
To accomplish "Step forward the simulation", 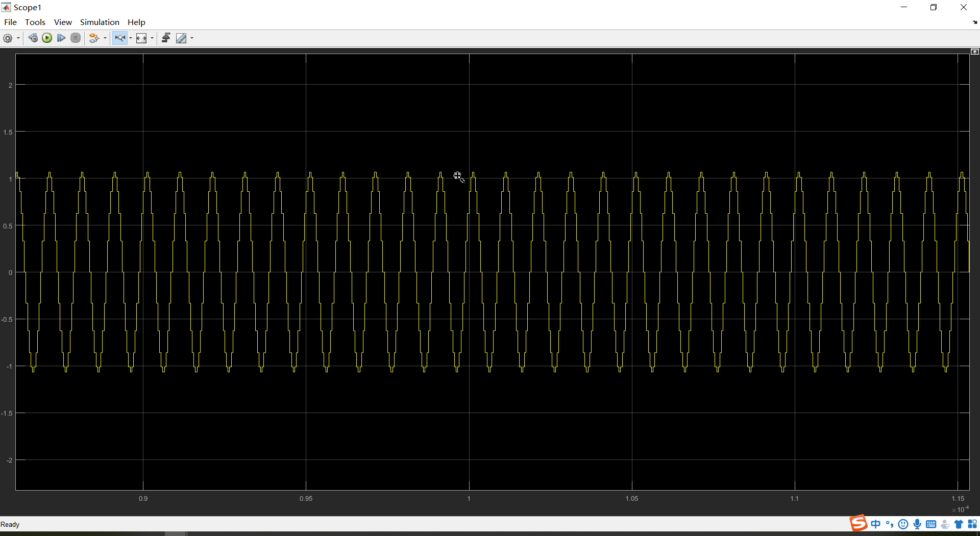I will point(61,38).
